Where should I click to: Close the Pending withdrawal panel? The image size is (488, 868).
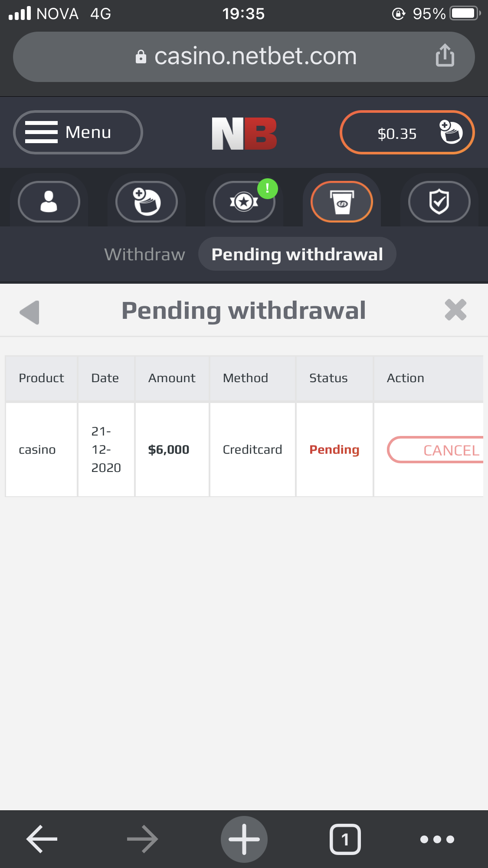455,310
